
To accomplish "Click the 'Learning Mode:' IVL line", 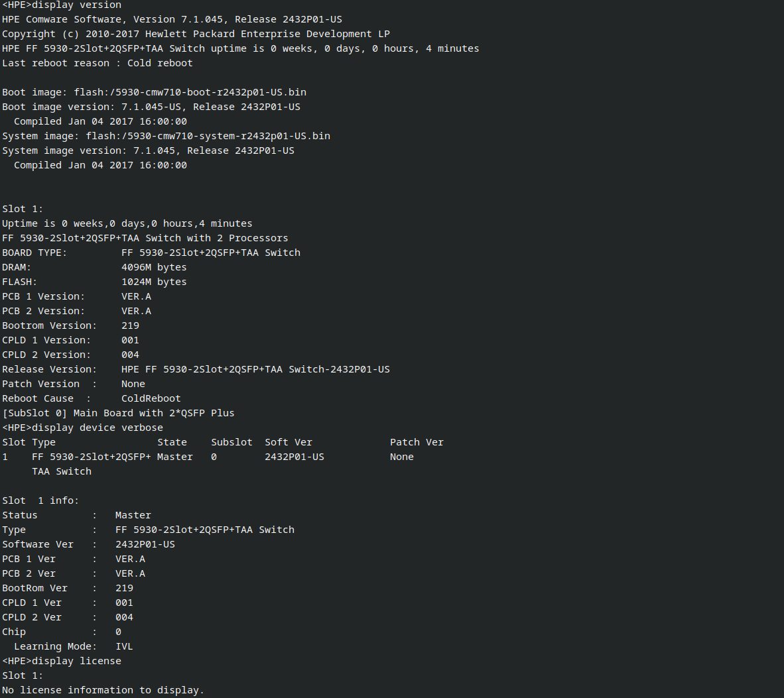I will (73, 646).
